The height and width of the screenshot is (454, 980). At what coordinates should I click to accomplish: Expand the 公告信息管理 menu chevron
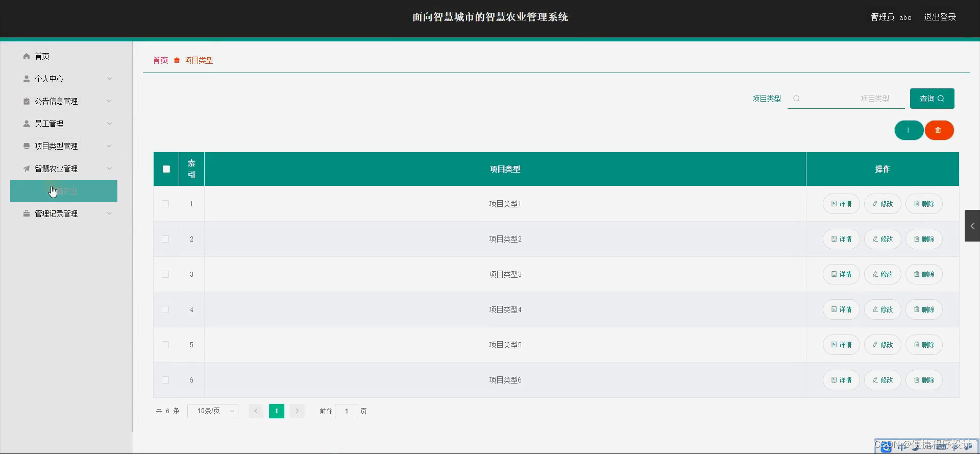click(109, 101)
